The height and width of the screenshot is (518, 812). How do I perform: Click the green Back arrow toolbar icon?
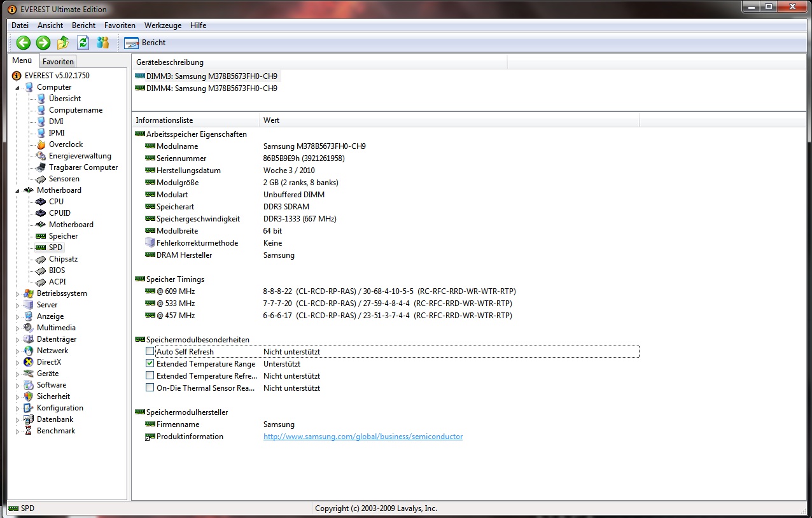tap(24, 43)
